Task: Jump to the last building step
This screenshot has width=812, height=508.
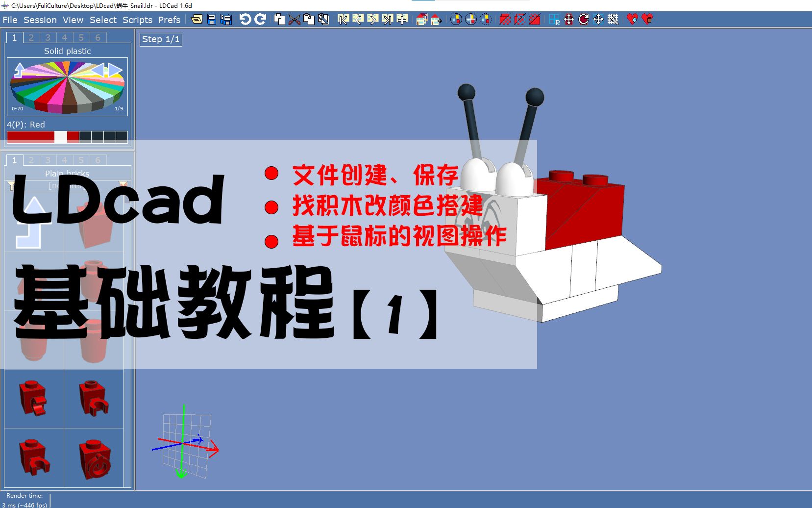Action: [387, 19]
